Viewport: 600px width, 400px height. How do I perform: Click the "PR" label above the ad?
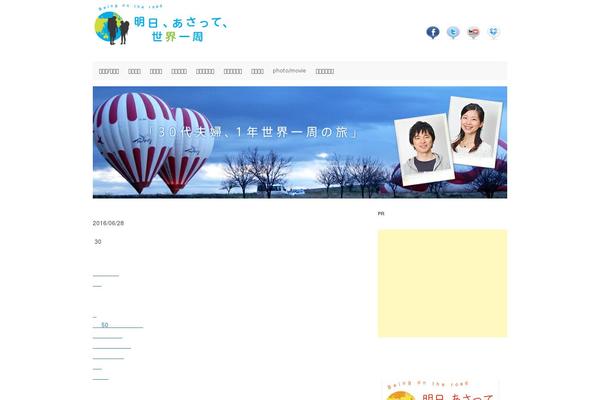(x=381, y=214)
